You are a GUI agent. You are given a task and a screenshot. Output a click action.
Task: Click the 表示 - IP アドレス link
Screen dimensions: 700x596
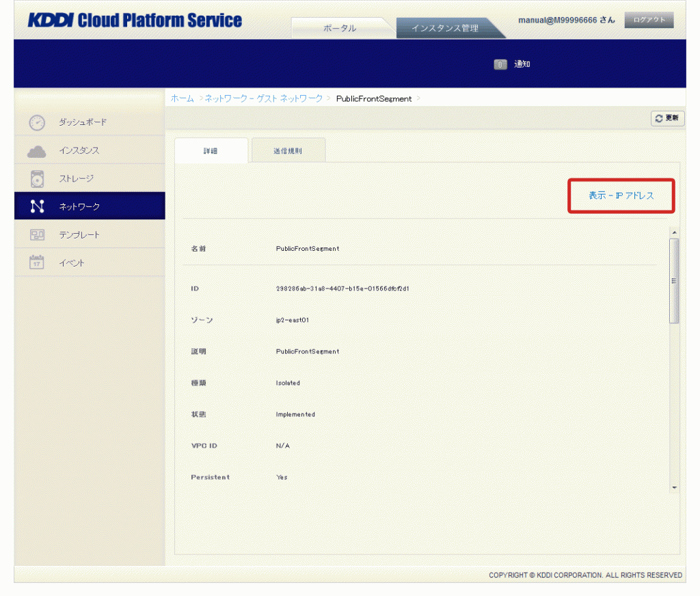point(621,195)
